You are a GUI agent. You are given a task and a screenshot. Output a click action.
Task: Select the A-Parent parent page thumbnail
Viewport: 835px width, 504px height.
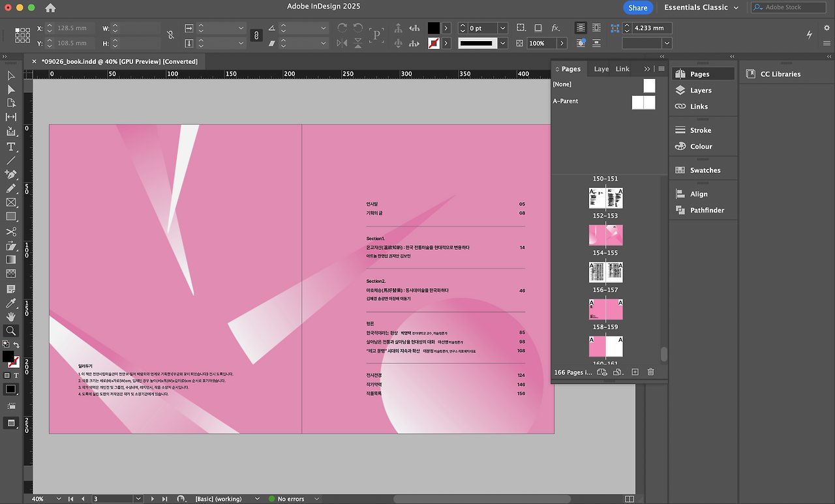pos(643,102)
